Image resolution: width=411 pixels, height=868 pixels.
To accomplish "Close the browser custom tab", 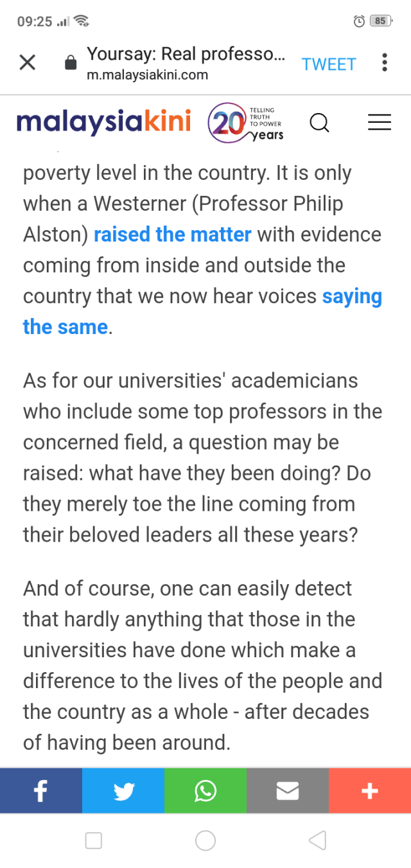I will click(x=27, y=63).
